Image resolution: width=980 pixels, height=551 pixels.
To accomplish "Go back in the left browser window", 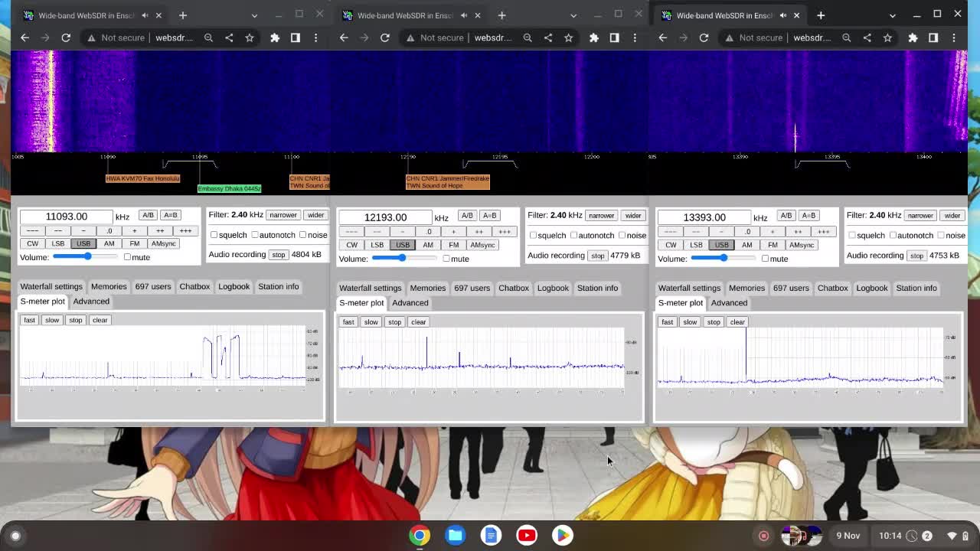I will click(24, 37).
